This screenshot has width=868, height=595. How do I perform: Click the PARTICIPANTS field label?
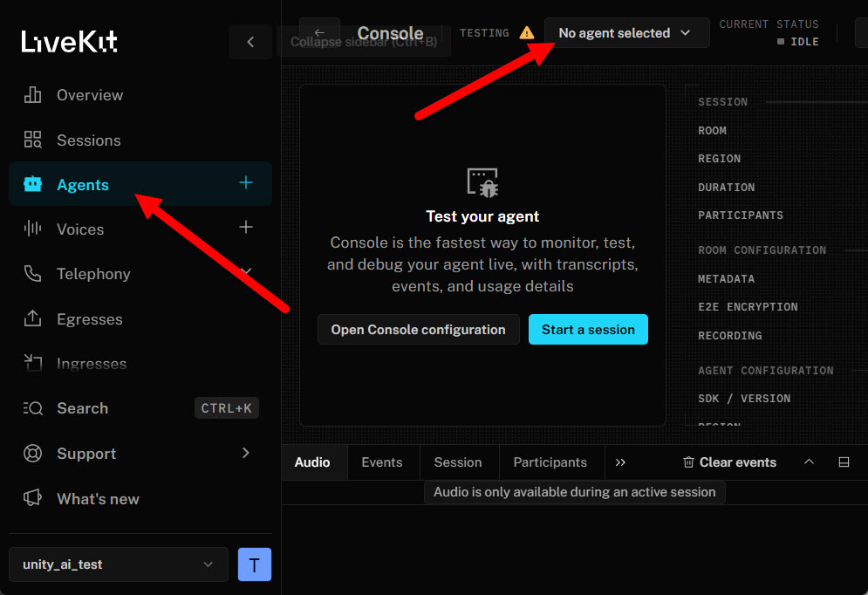pyautogui.click(x=741, y=215)
